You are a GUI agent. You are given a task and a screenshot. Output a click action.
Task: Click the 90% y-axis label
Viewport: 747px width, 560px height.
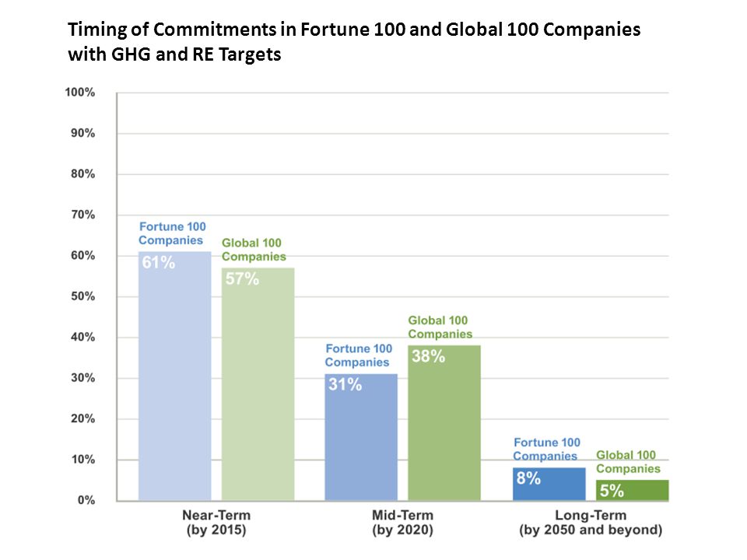83,133
